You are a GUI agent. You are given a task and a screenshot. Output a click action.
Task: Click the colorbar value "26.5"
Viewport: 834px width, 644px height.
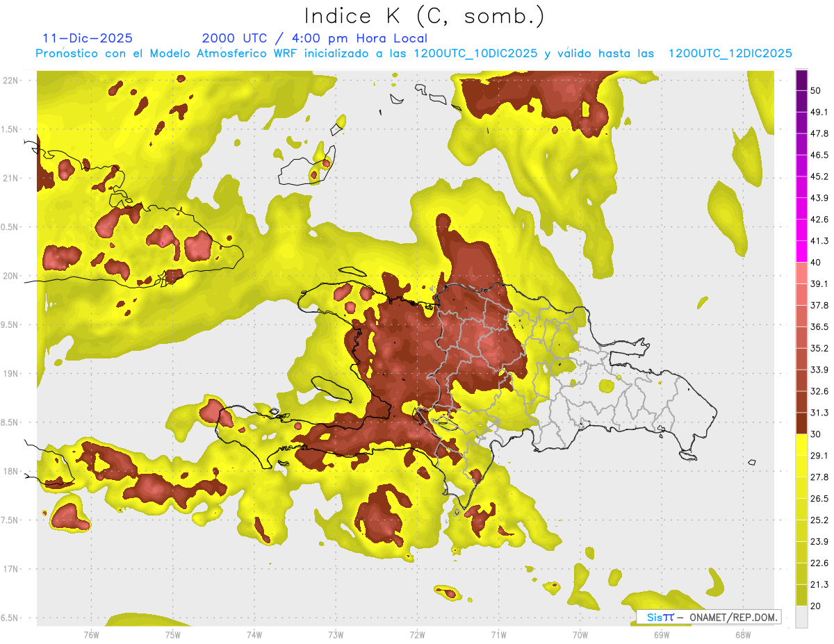819,499
